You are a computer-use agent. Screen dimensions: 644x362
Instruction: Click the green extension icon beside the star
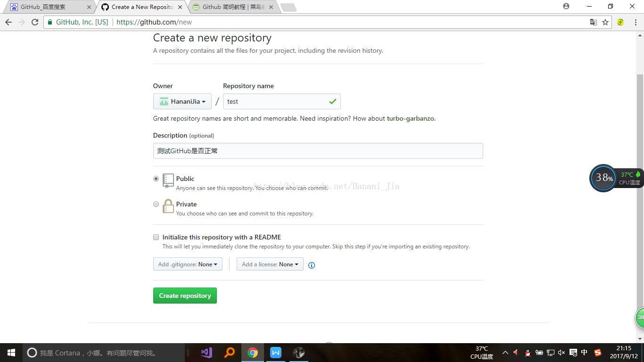click(x=620, y=22)
